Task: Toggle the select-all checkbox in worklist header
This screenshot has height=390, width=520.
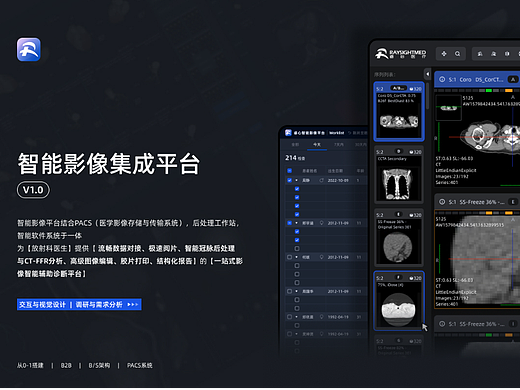Action: click(x=289, y=171)
